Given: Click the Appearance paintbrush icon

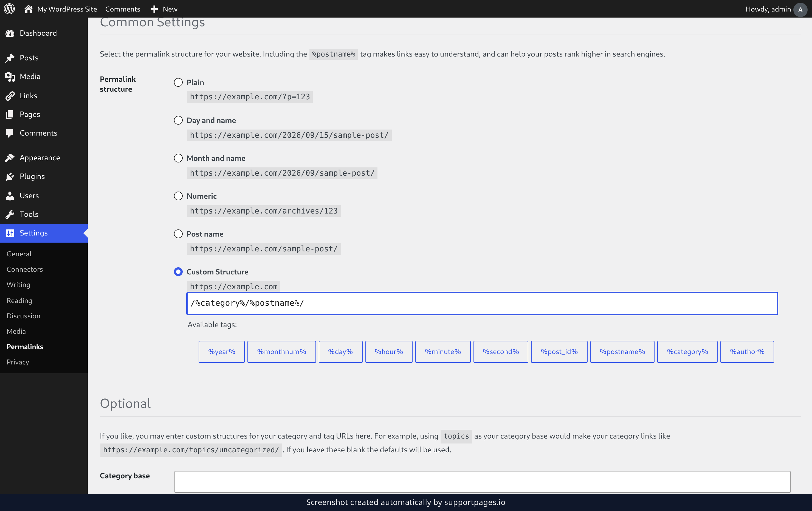Looking at the screenshot, I should coord(10,158).
